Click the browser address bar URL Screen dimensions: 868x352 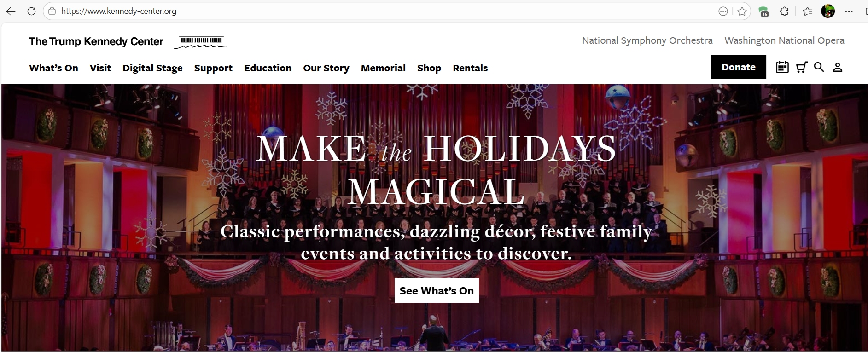click(x=119, y=11)
